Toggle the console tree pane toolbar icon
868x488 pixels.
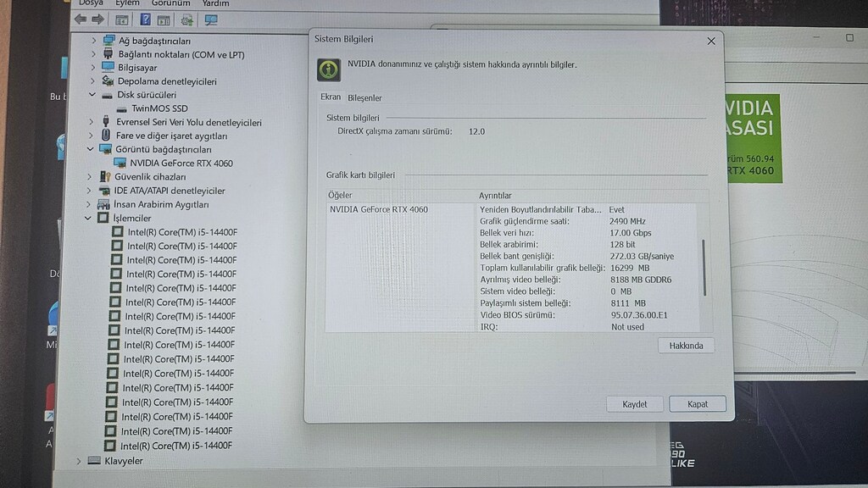(x=122, y=20)
